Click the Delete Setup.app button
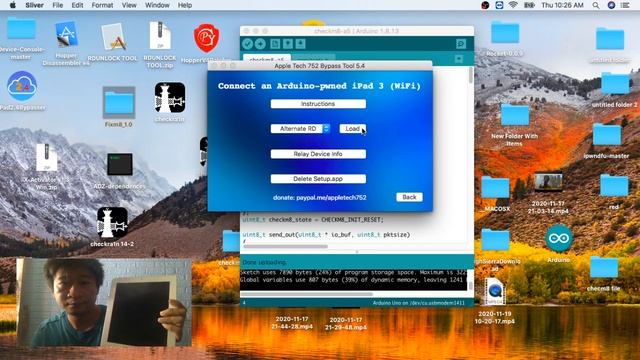640x360 pixels. (x=318, y=179)
